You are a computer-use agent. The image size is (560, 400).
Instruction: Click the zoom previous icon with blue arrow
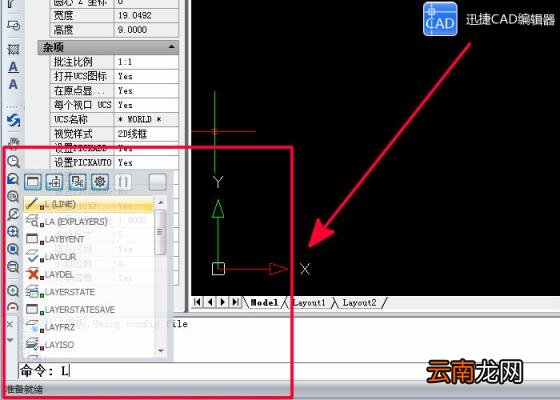pos(13,179)
